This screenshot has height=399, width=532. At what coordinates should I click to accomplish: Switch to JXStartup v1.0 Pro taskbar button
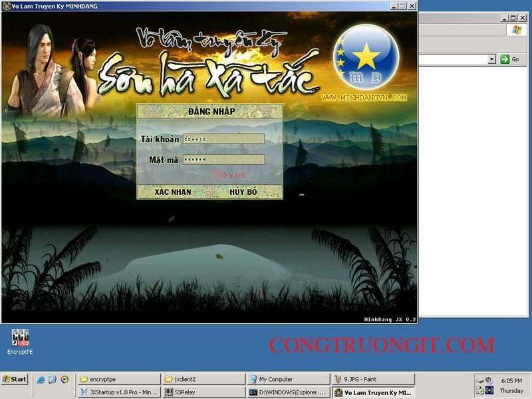(x=119, y=392)
